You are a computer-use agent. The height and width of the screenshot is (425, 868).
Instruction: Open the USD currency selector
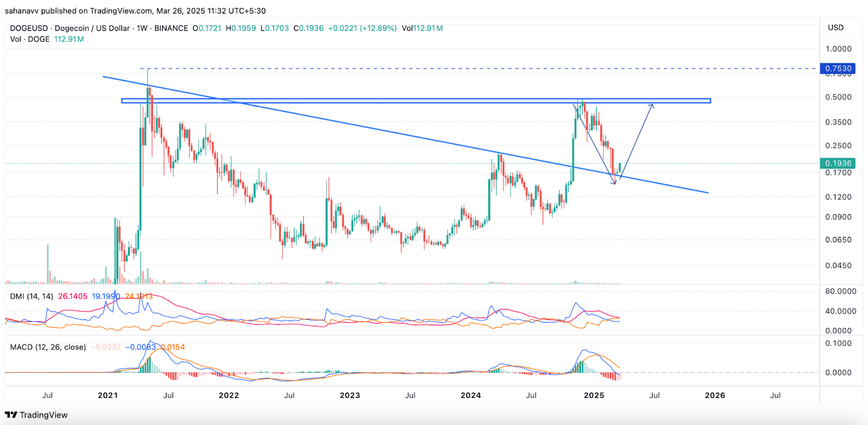(x=835, y=28)
